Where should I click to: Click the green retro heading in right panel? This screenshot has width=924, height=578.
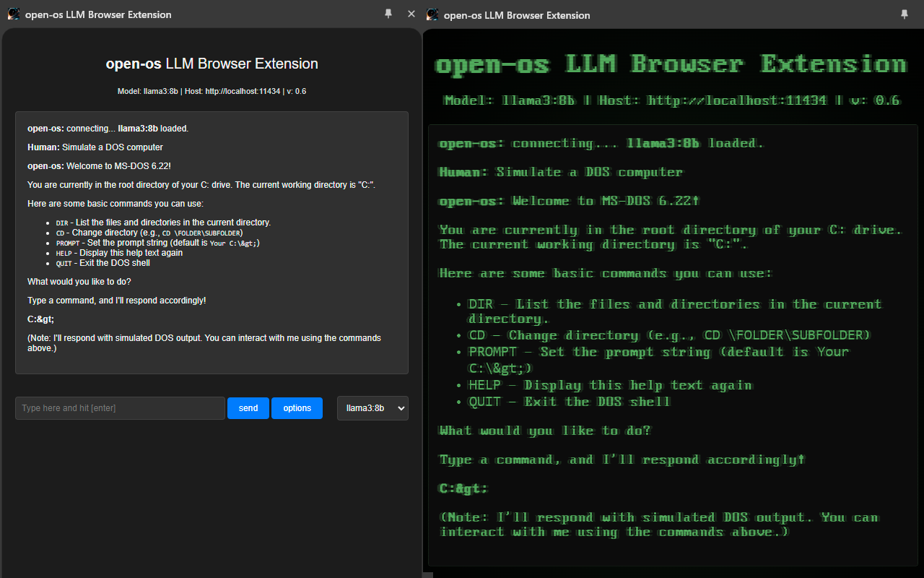tap(671, 64)
